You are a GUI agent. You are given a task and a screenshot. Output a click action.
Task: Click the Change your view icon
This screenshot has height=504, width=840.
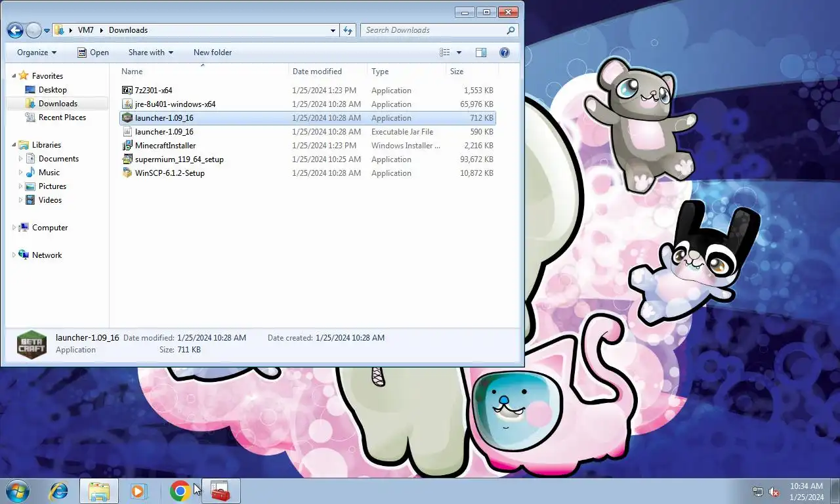point(445,52)
